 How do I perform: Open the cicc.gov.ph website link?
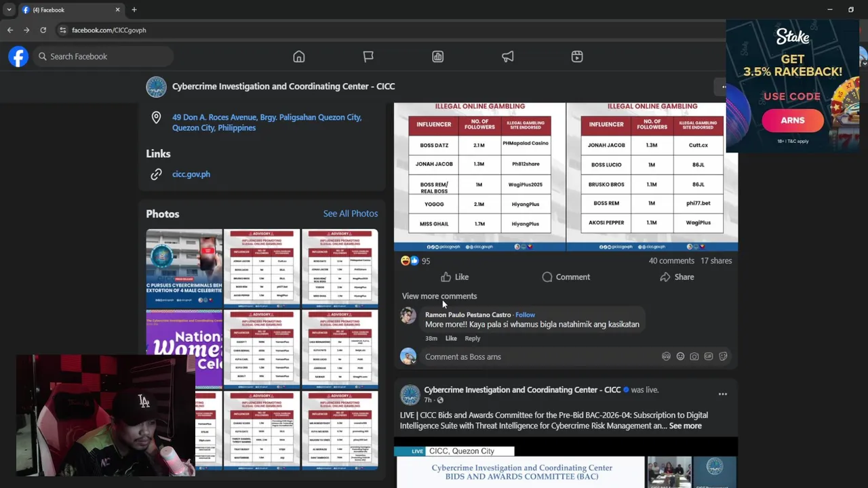tap(191, 174)
